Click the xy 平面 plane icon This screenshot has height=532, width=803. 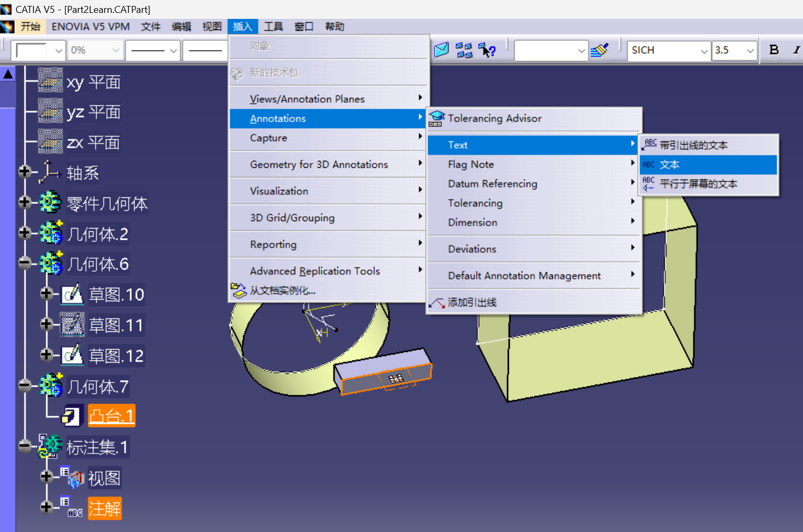51,81
